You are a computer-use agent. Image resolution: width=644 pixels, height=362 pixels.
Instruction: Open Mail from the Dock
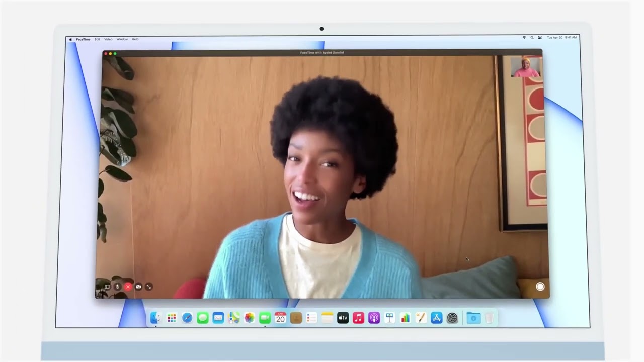pos(218,318)
